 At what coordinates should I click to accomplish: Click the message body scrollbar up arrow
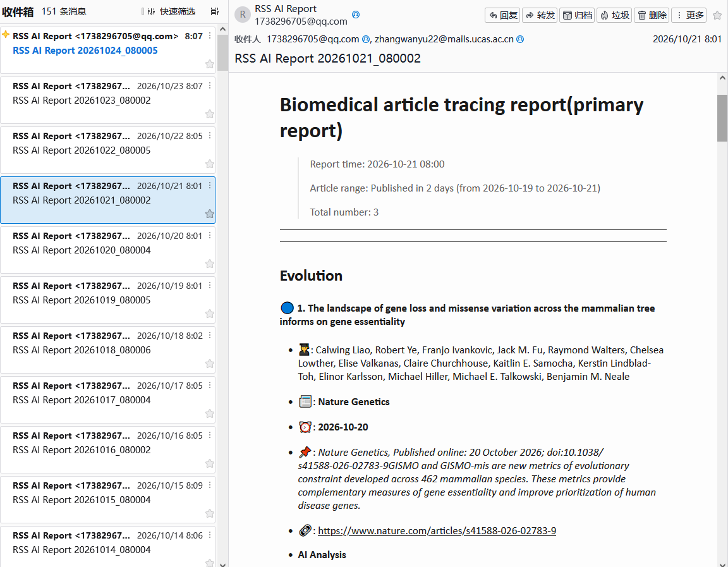[722, 78]
